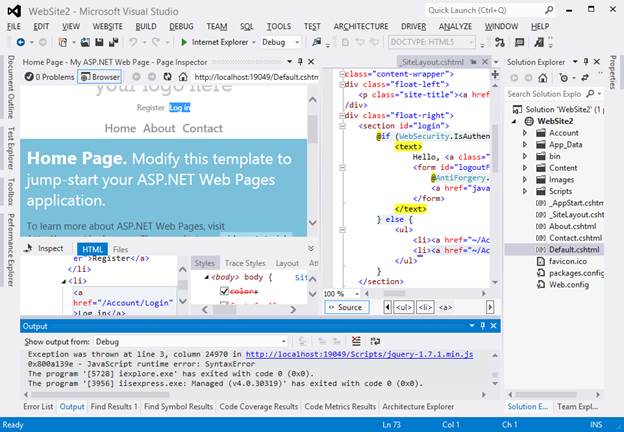Uncheck the color style property checkbox
This screenshot has width=624, height=432.
224,292
